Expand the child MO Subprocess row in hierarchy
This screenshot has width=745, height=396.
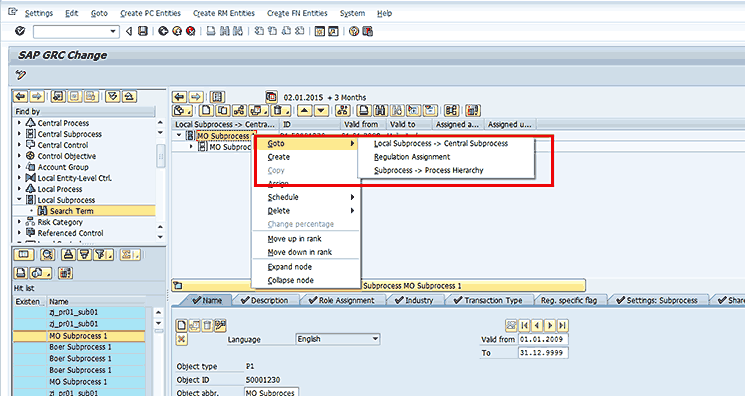[191, 147]
